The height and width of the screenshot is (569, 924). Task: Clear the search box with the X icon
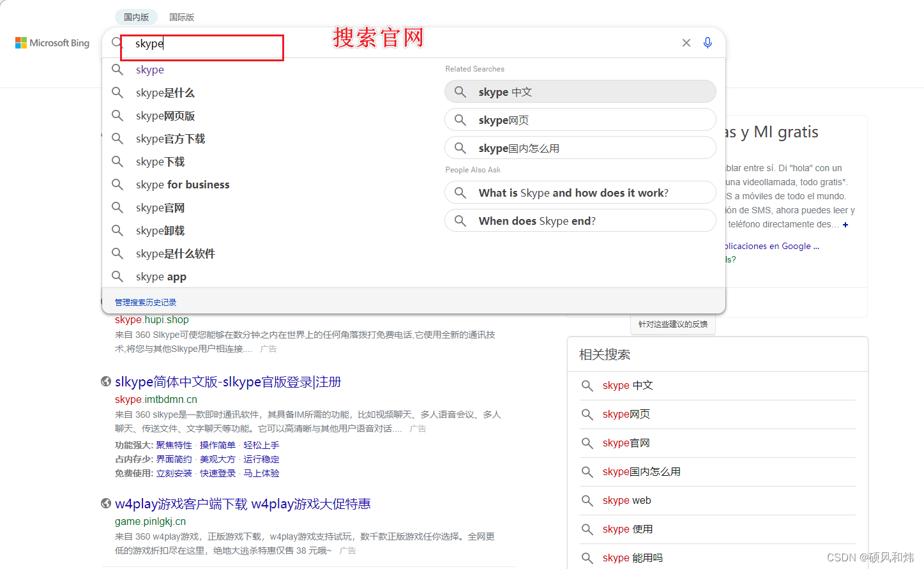coord(686,43)
